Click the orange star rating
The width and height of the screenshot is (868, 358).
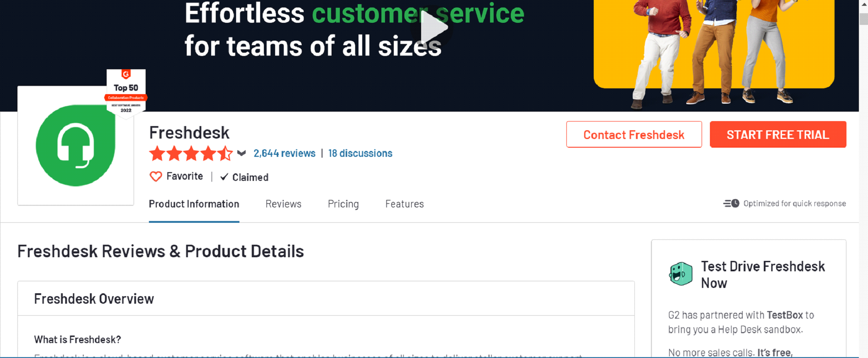coord(191,153)
